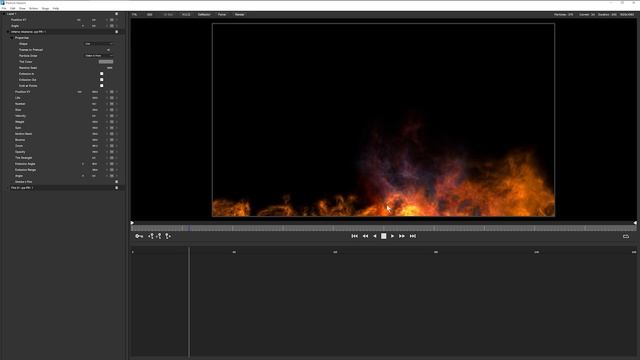This screenshot has width=640, height=360.
Task: Click the Force toolbar button
Action: 222,14
